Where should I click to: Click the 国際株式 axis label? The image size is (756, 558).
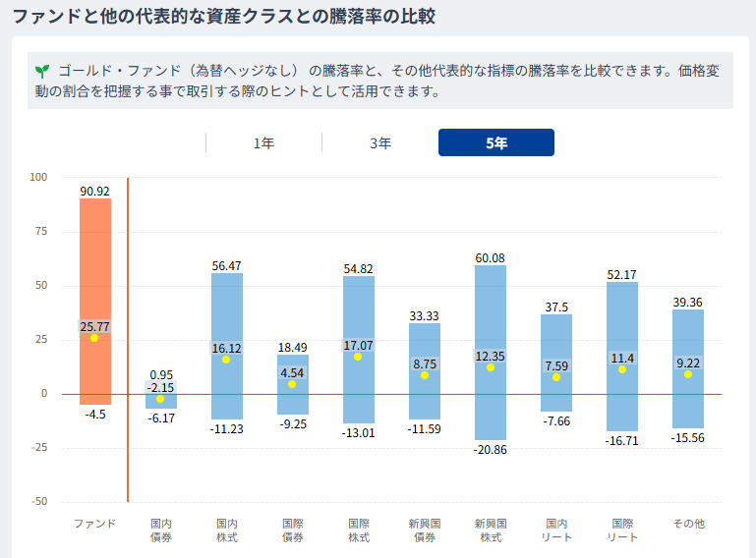point(359,530)
